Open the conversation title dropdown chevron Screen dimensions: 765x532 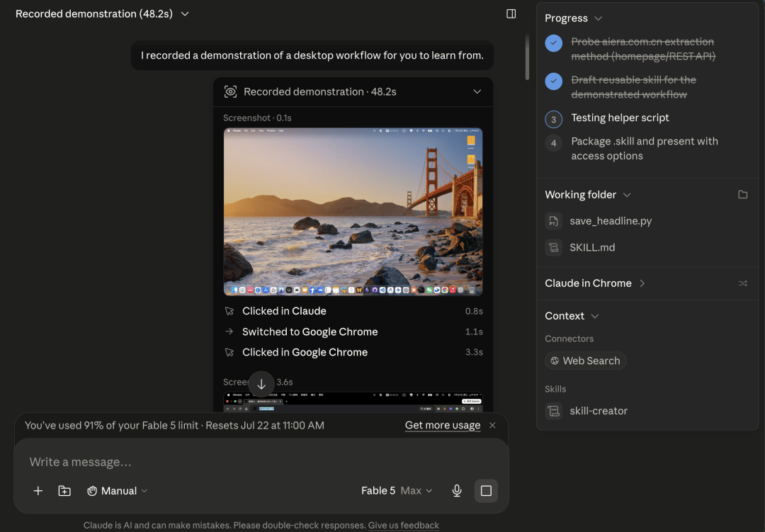coord(185,13)
